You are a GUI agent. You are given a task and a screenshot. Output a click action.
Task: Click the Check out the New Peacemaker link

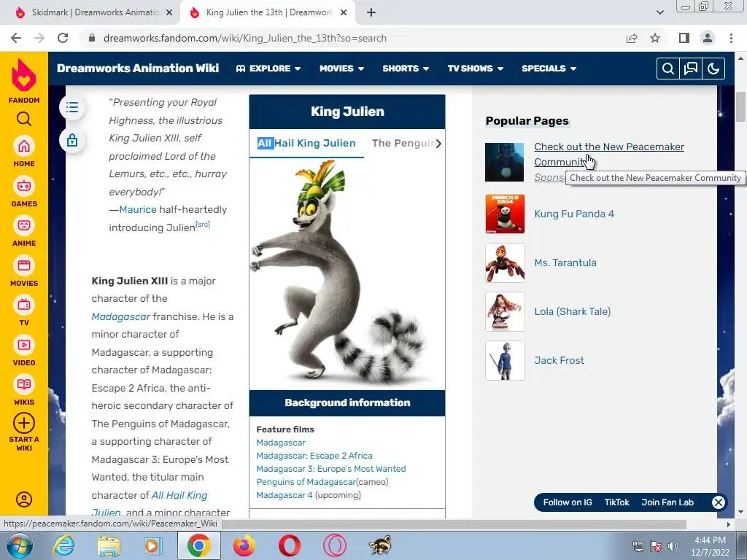609,155
